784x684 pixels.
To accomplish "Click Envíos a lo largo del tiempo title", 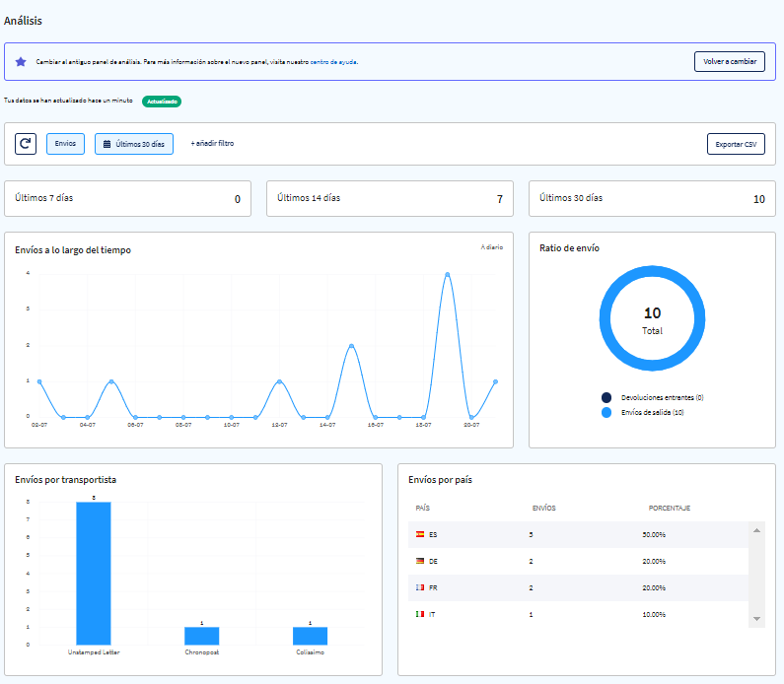I will tap(73, 249).
